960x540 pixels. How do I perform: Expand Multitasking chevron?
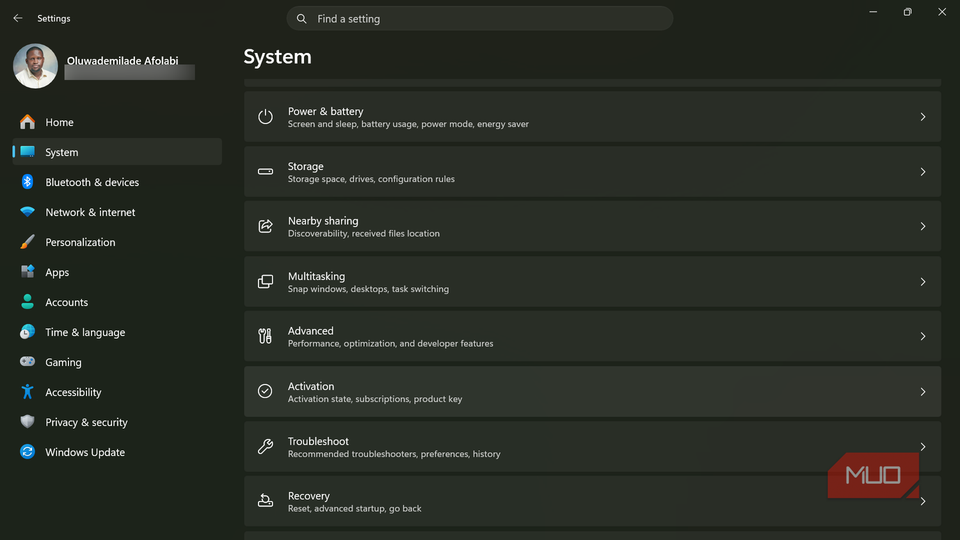pos(923,282)
